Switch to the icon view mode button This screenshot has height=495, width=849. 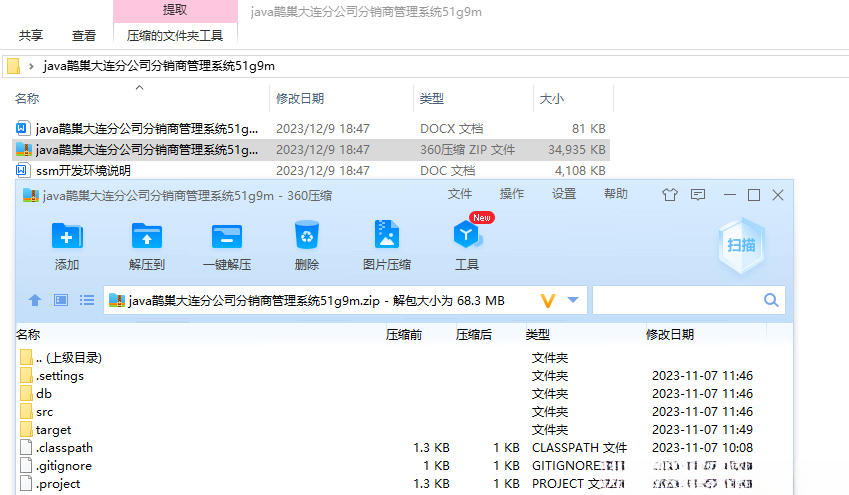[x=61, y=300]
